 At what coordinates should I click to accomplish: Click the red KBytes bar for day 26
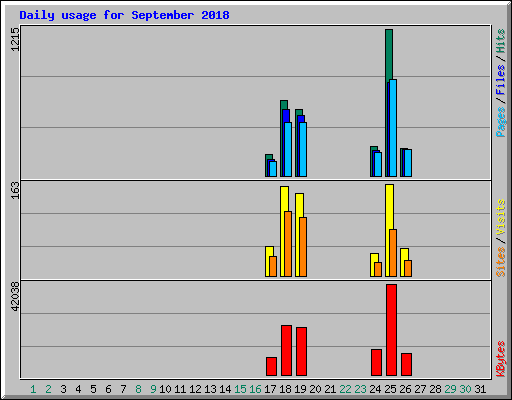click(406, 365)
